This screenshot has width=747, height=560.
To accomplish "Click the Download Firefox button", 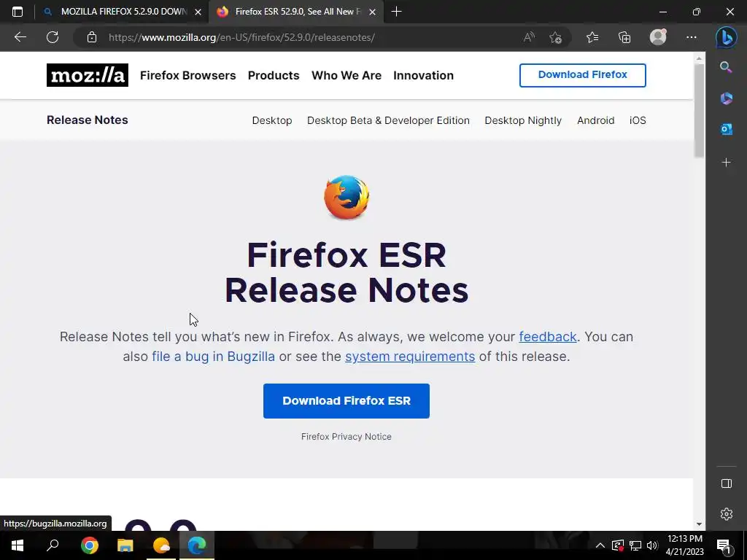I will [582, 75].
